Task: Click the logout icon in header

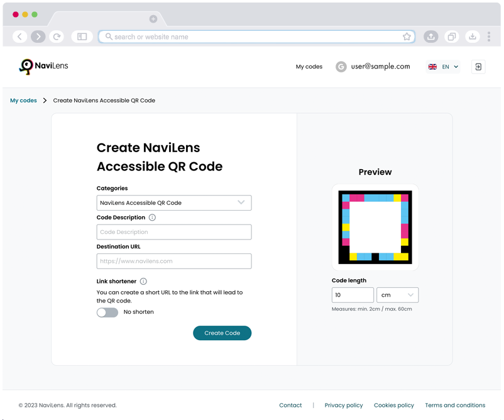Action: 478,67
